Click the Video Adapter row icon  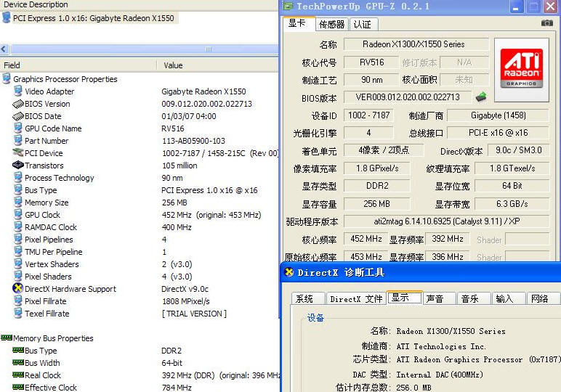[x=18, y=91]
